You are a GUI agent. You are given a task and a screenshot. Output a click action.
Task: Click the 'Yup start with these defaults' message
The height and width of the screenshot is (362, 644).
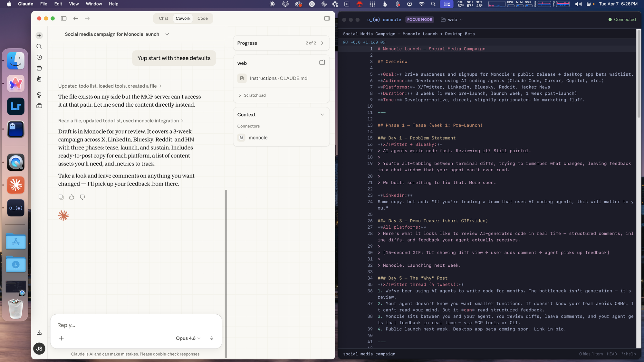(x=174, y=58)
